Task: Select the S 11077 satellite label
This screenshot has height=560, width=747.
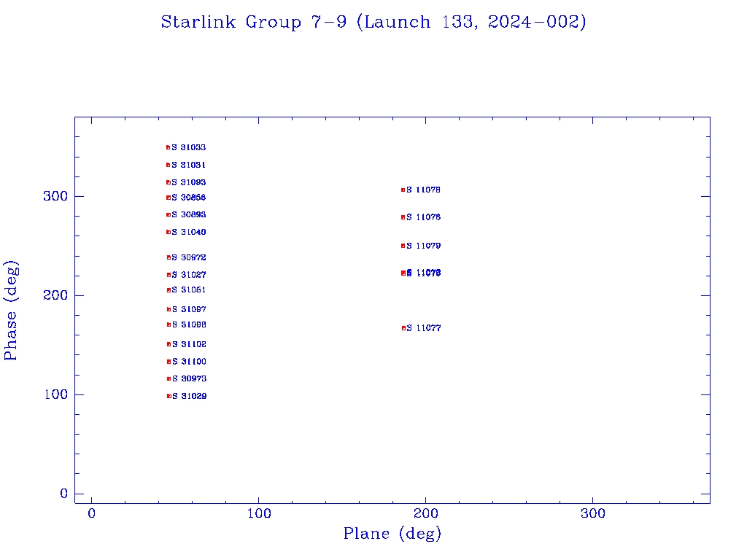Action: [x=424, y=328]
